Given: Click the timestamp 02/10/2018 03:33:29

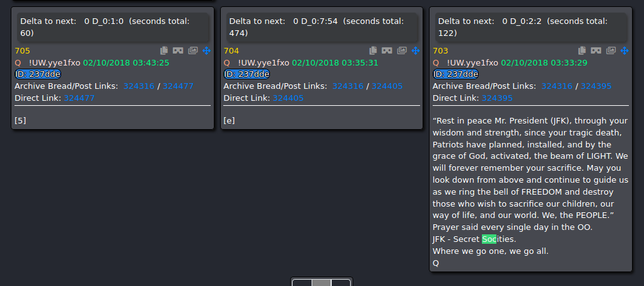Looking at the screenshot, I should point(544,63).
